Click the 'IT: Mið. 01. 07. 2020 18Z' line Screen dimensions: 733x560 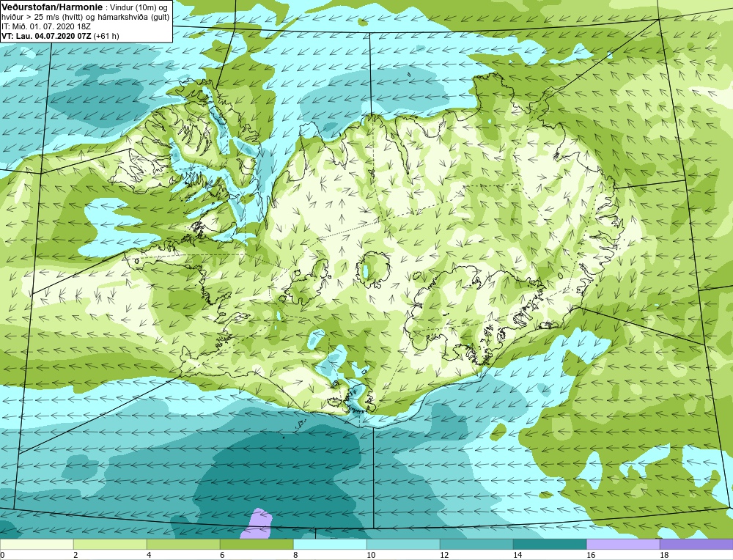pos(46,26)
